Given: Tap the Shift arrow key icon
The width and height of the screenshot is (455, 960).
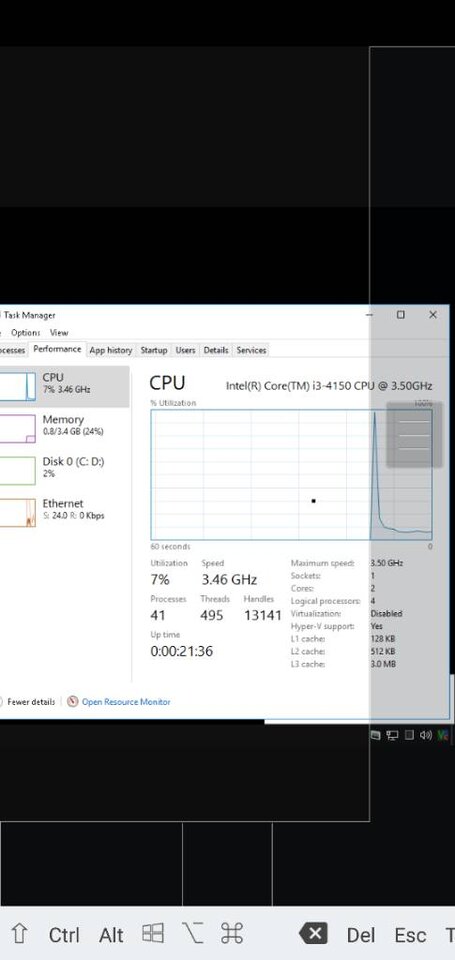Looking at the screenshot, I should [20, 934].
